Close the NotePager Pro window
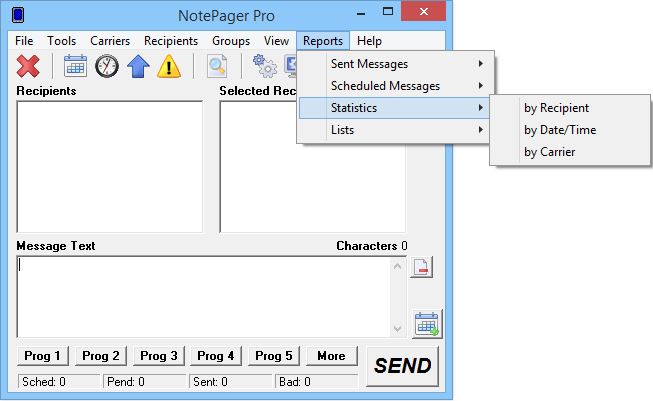The height and width of the screenshot is (401, 653). [x=424, y=11]
